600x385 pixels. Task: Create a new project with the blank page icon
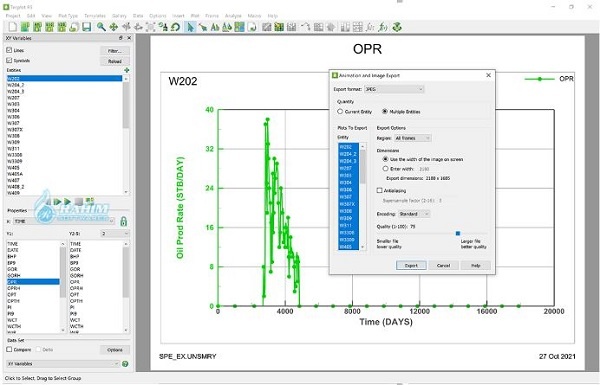13,27
